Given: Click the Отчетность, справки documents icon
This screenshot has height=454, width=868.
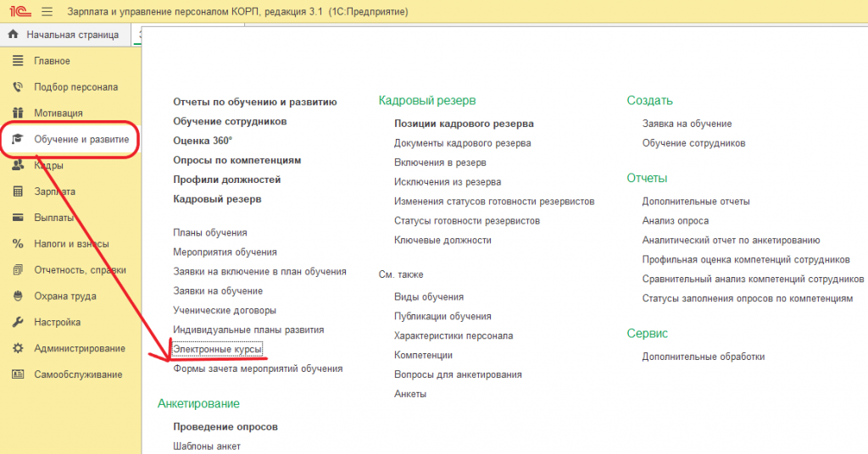Looking at the screenshot, I should pyautogui.click(x=18, y=270).
